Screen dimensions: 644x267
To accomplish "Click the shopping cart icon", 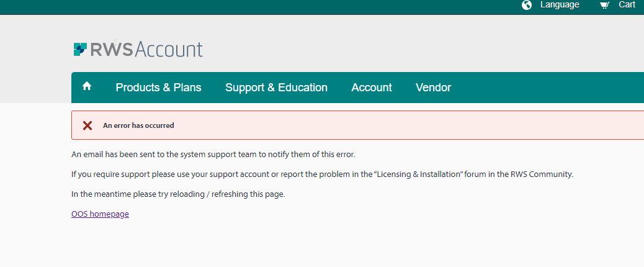I will [604, 5].
